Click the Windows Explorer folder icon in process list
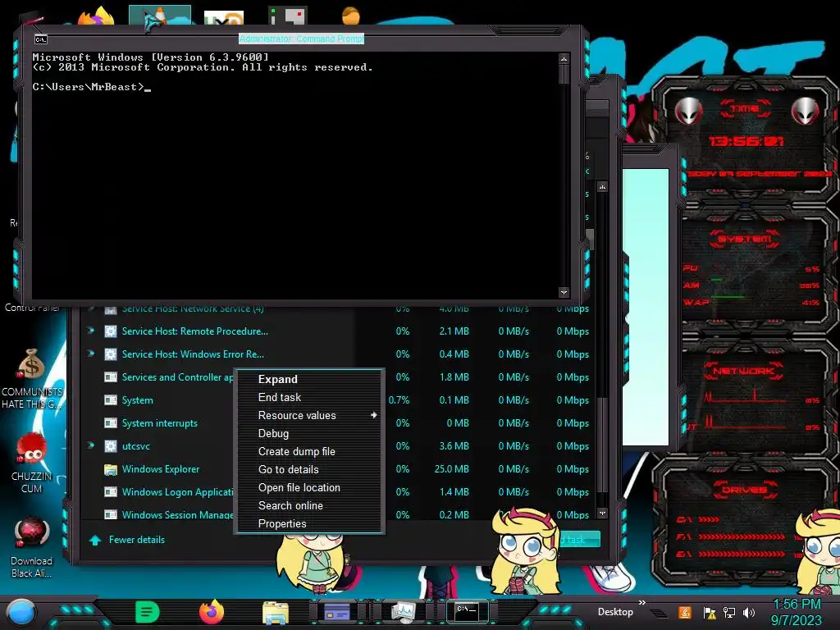 click(x=111, y=470)
